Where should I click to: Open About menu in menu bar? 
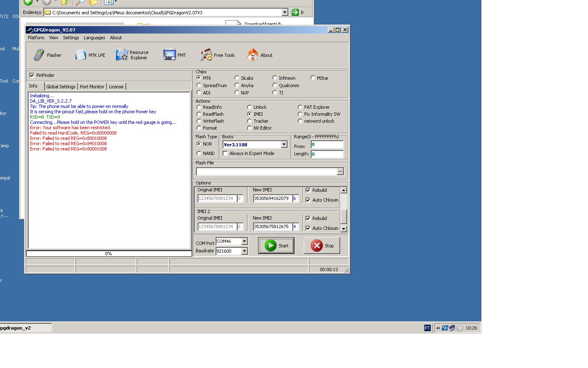point(116,38)
